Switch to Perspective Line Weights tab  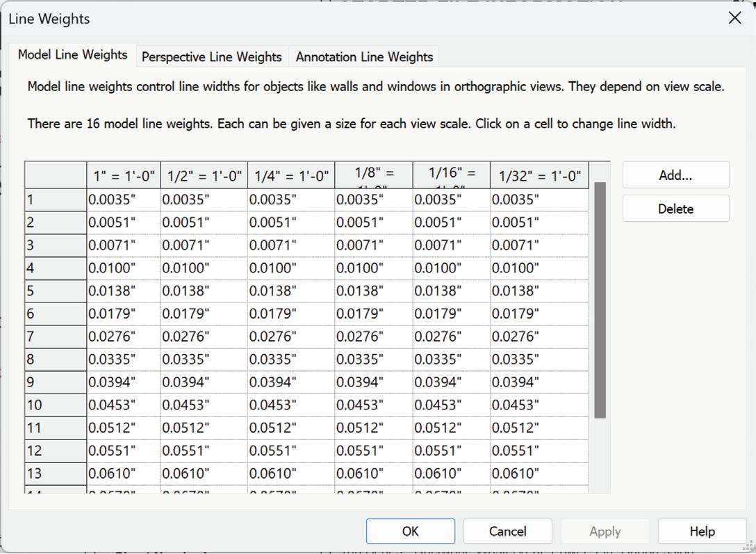click(x=212, y=56)
